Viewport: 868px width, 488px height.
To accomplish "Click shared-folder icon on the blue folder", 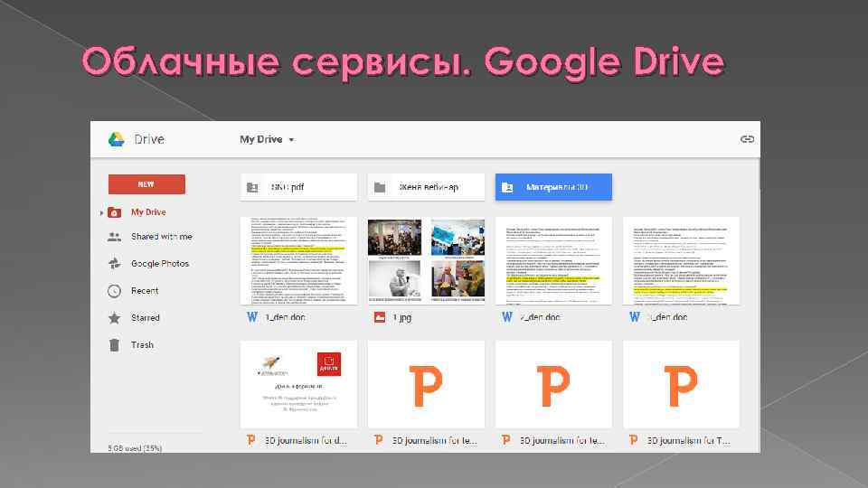I will point(507,188).
